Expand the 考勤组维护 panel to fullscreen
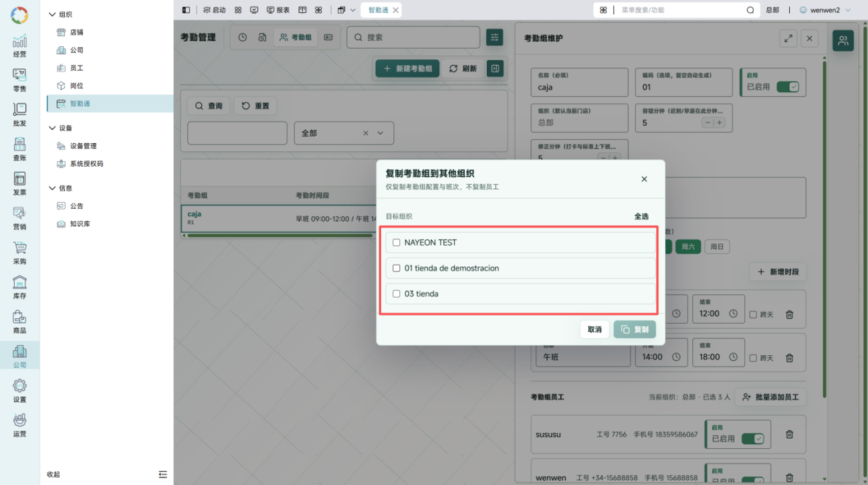The width and height of the screenshot is (868, 485). point(788,38)
